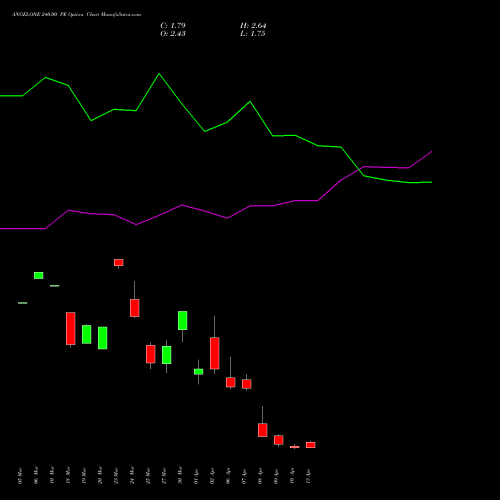Click the high value H: 2.64
The image size is (500, 500).
(253, 25)
